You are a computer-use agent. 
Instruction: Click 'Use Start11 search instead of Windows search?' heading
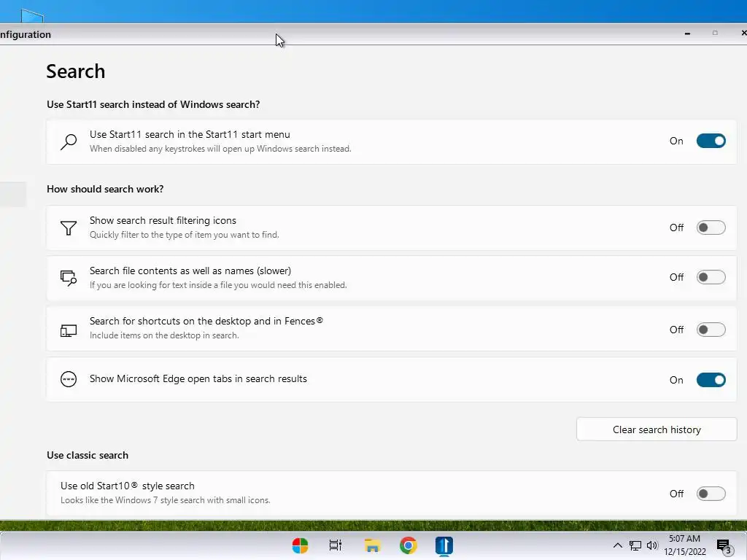point(153,104)
